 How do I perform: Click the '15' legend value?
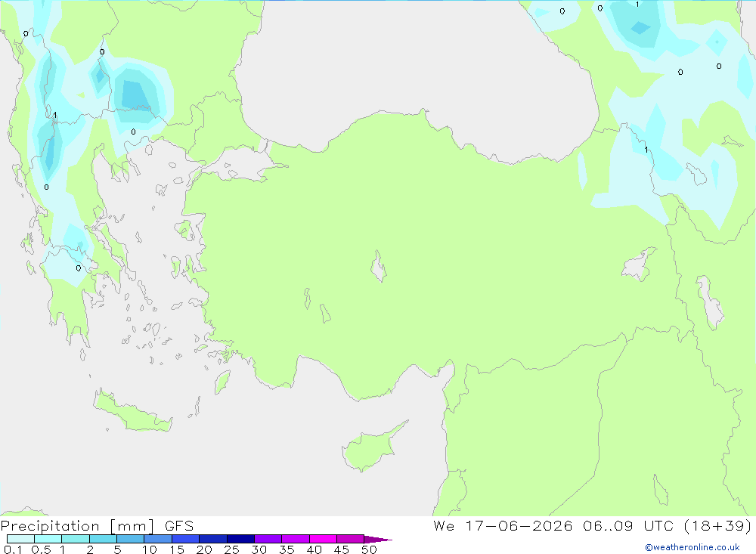coord(177,549)
